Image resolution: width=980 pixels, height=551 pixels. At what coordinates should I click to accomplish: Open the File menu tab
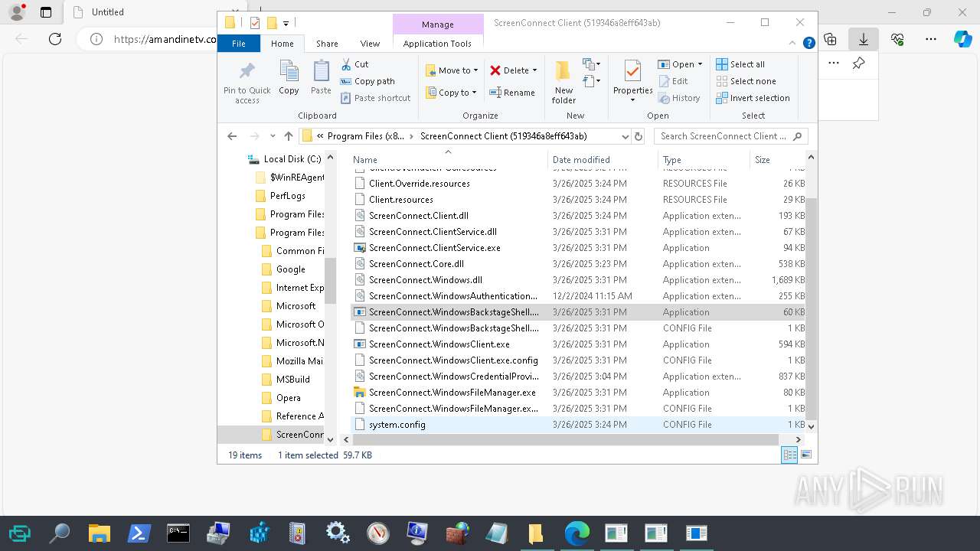(239, 44)
